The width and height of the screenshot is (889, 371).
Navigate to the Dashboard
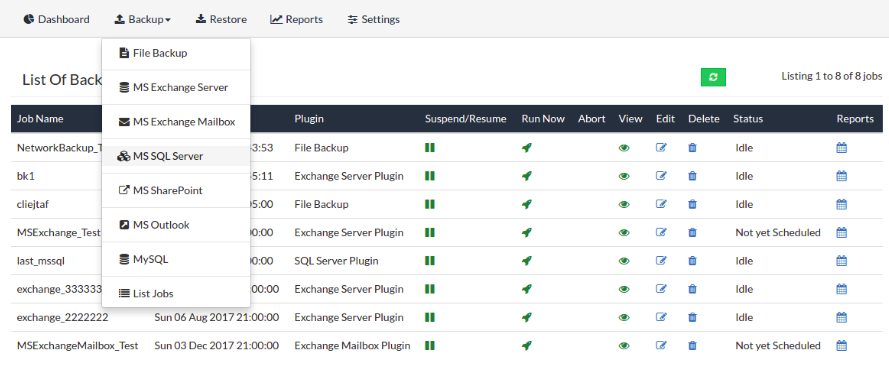coord(56,19)
